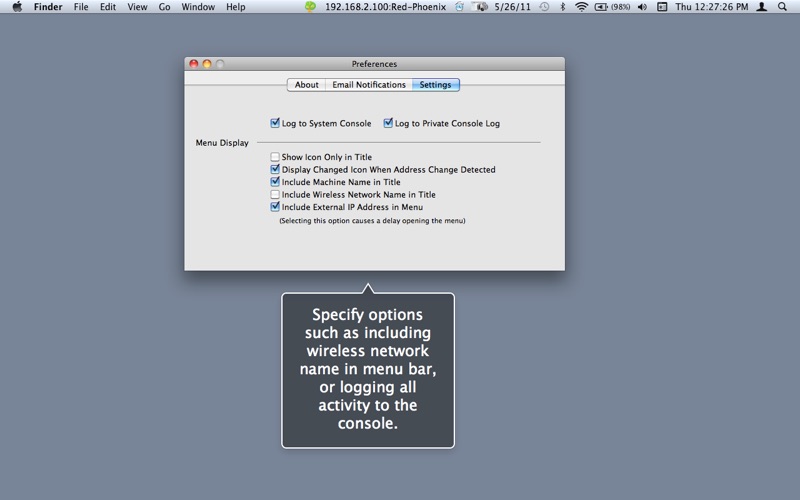The image size is (800, 500).
Task: Open the Help menu
Action: pos(236,7)
